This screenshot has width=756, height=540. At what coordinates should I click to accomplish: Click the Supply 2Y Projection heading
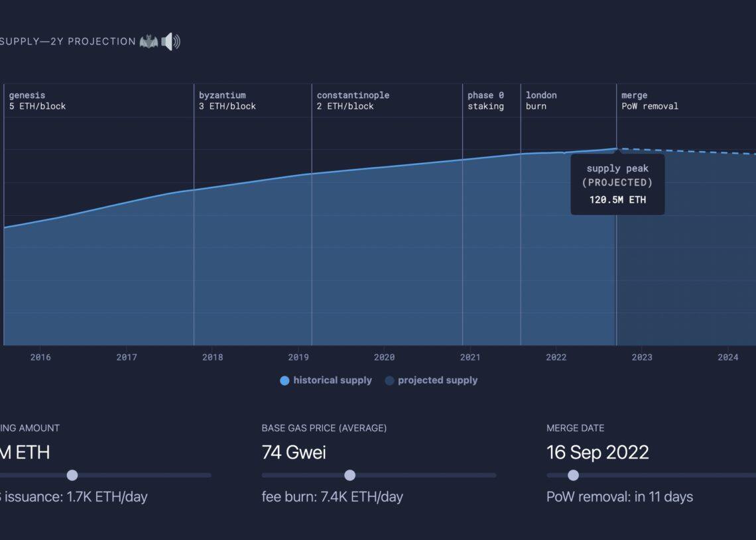click(x=68, y=42)
